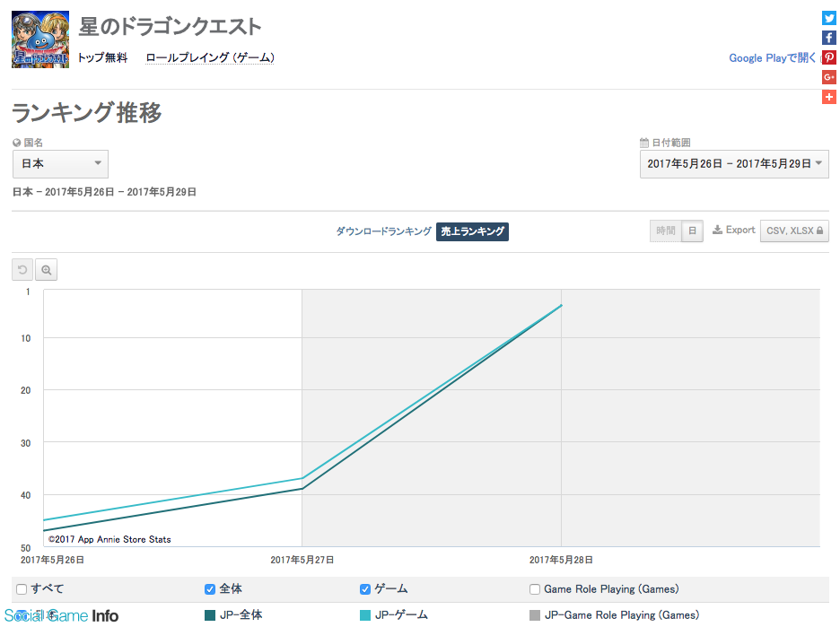Click the 星のドラゴンクエスト title
The width and height of the screenshot is (840, 627).
coord(170,26)
